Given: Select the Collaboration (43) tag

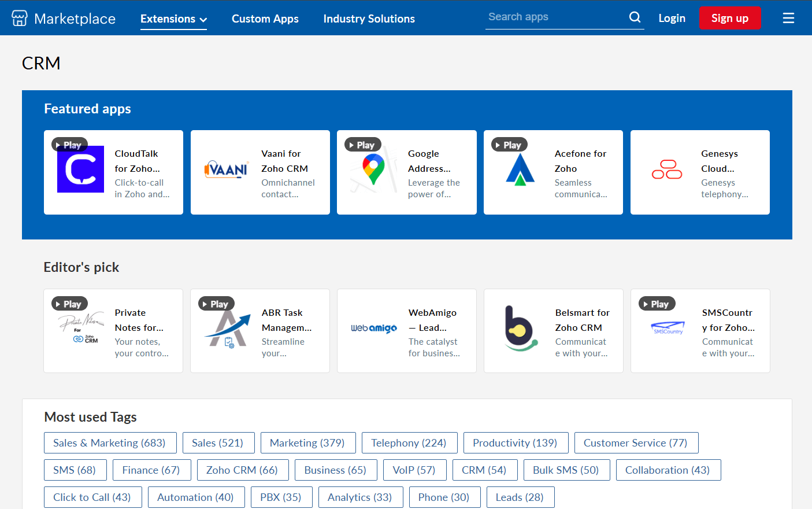Looking at the screenshot, I should pyautogui.click(x=668, y=470).
